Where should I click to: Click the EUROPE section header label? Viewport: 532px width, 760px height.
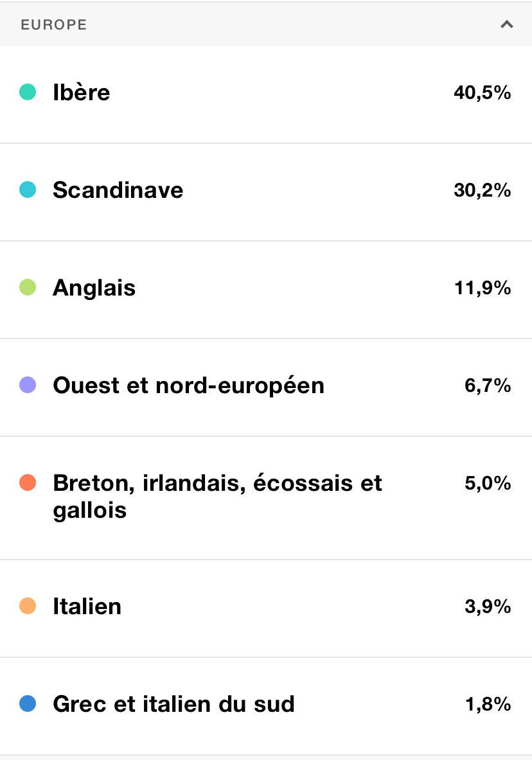[x=54, y=25]
